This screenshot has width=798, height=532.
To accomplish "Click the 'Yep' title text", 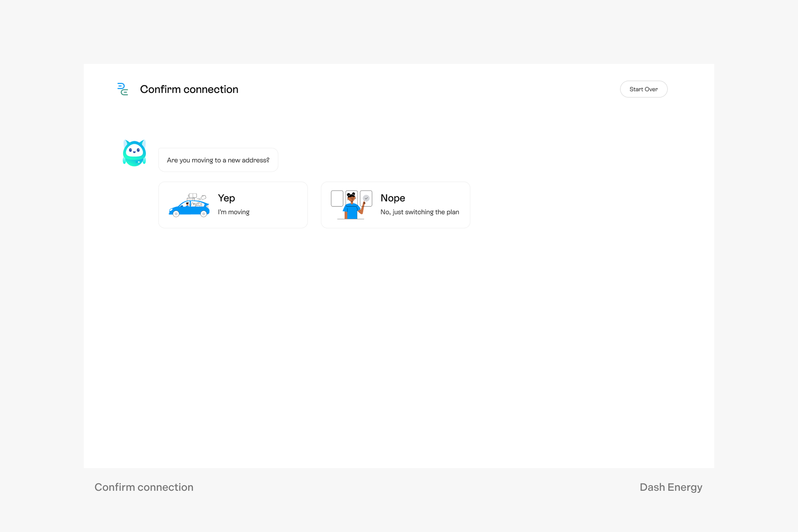I will click(226, 198).
